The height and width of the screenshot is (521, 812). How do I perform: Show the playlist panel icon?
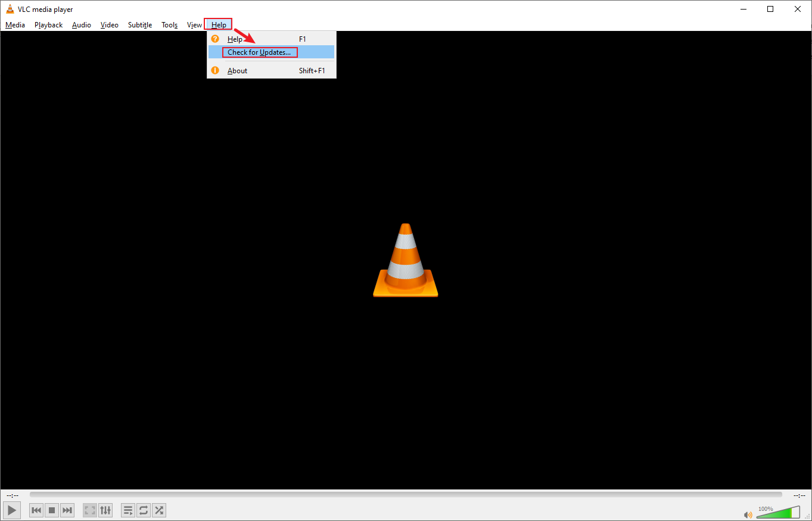127,510
